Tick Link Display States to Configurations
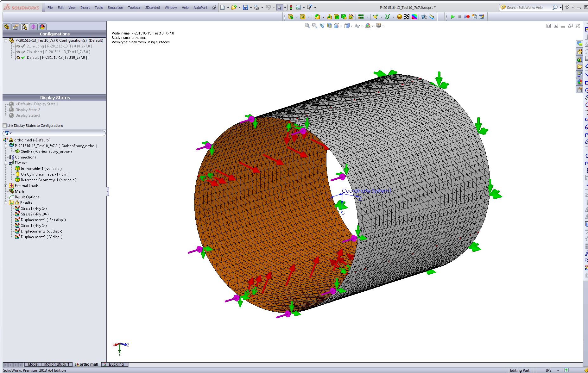 tap(5, 126)
